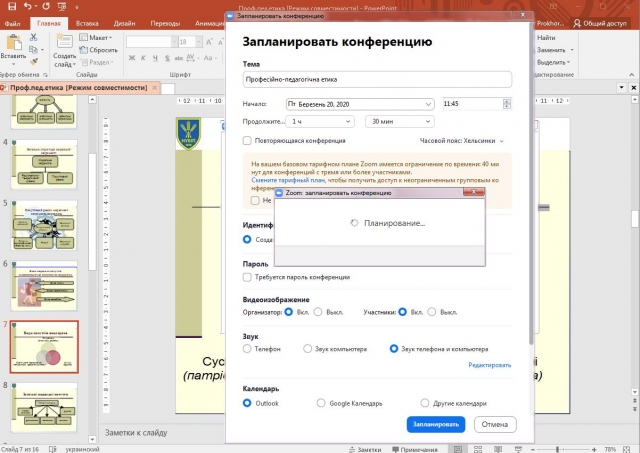Copy selection with the copy icon
The width and height of the screenshot is (640, 453).
pos(33,49)
